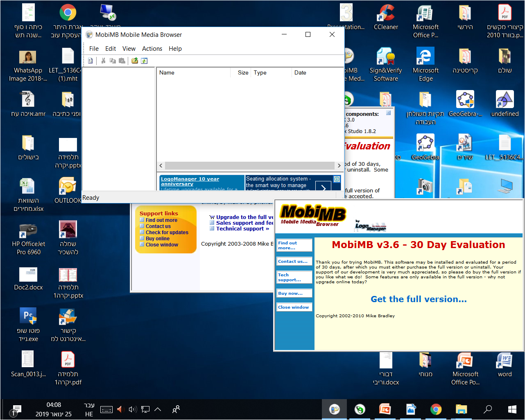Select the Microsoft Office PowerPoint shortcut at top
This screenshot has width=525, height=420.
(x=425, y=20)
